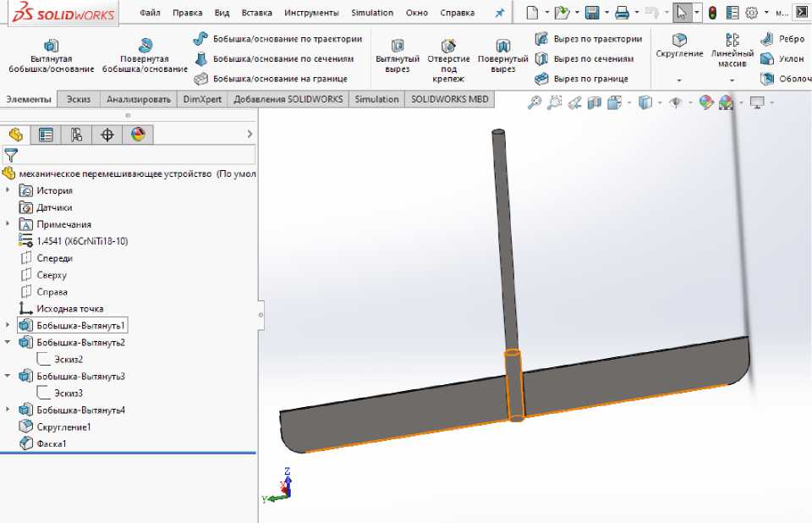
Task: Open the PropertyManager tab icon
Action: click(x=46, y=135)
